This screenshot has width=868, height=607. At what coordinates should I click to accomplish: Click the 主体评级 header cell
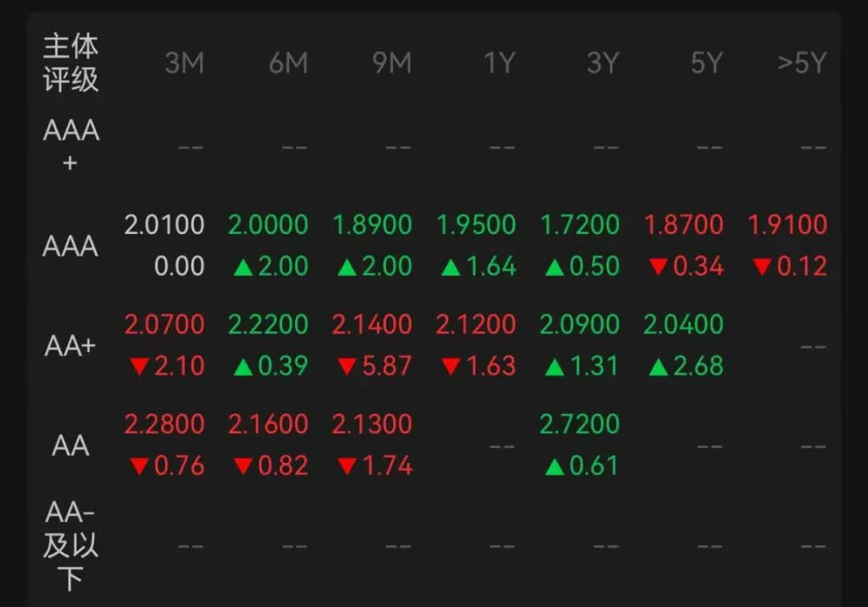71,64
